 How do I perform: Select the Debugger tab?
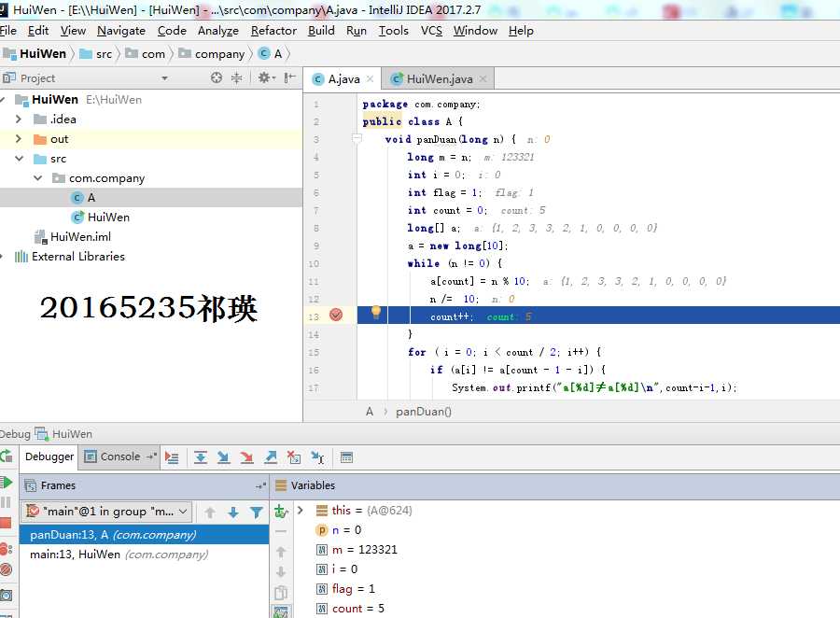coord(49,456)
